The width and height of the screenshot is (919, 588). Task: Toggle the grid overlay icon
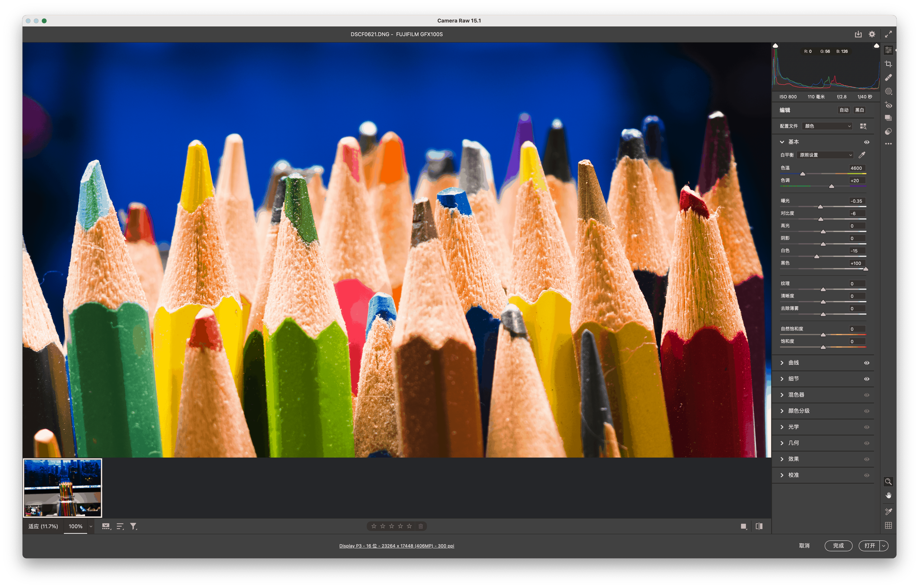coord(888,525)
